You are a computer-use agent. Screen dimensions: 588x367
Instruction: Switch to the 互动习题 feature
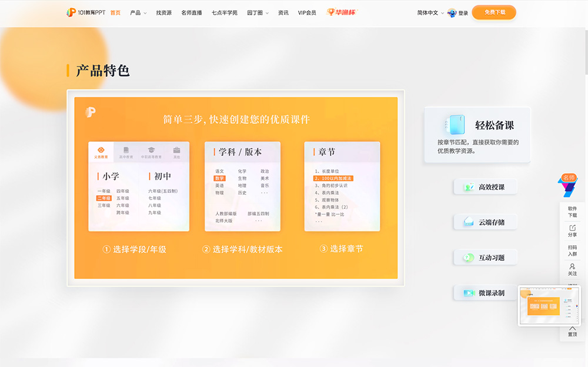coord(485,258)
